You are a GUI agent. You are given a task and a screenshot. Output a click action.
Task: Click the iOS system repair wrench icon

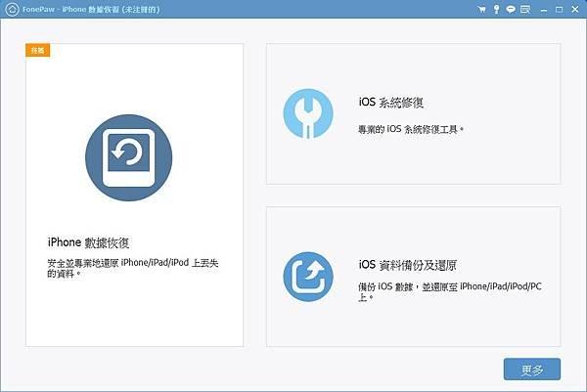308,113
